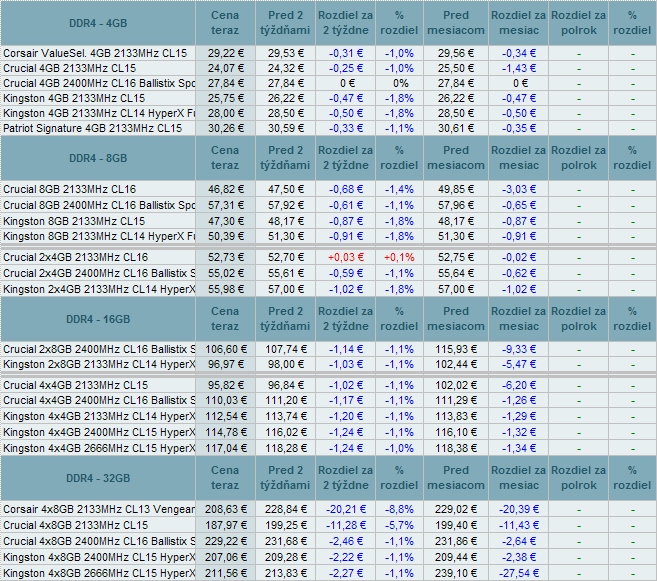Screen dimensions: 657x581
Task: Click Crucial 8GB 2400MHz CL16 Ballistix row name
Action: tap(99, 205)
